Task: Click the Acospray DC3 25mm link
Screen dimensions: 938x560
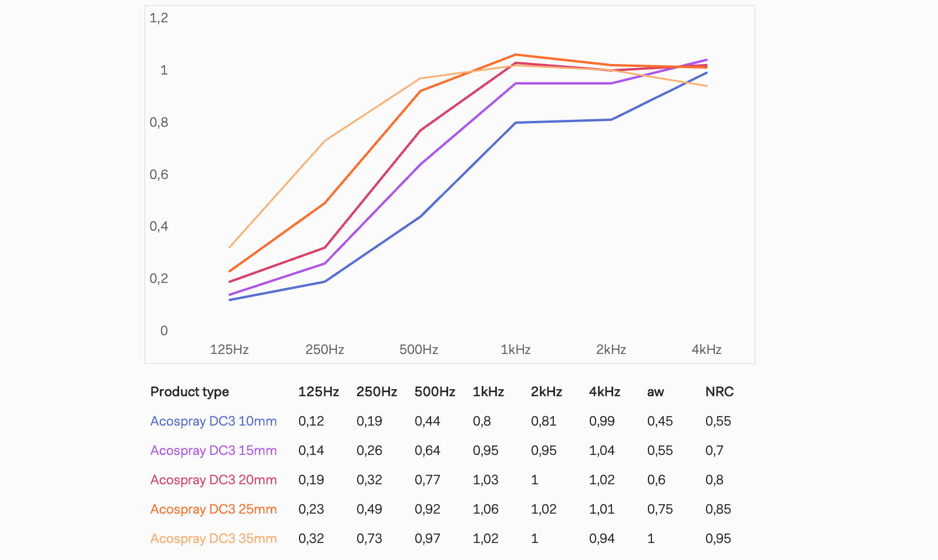Action: 213,509
